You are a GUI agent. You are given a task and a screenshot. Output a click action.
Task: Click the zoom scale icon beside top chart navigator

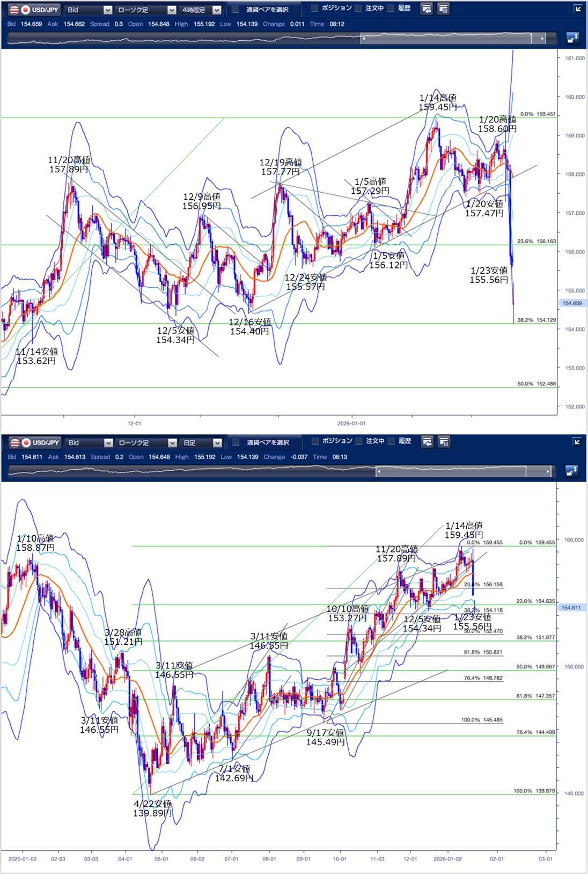tap(572, 38)
